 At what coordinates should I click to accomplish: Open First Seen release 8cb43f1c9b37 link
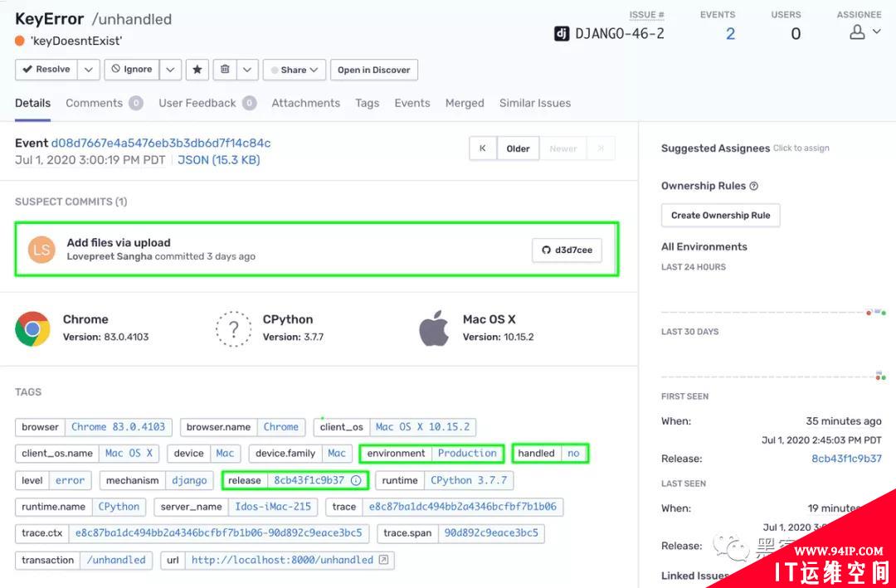pyautogui.click(x=846, y=459)
